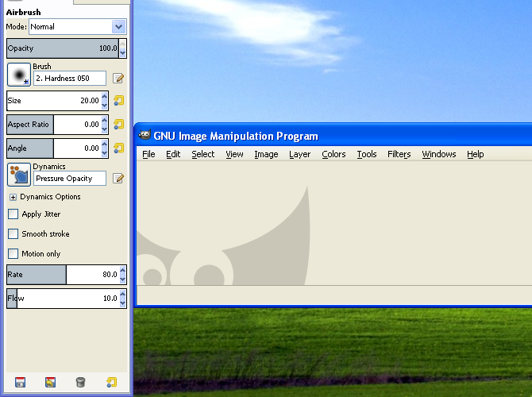Edit the Pressure Opacity dynamics
This screenshot has height=397, width=532.
(118, 179)
